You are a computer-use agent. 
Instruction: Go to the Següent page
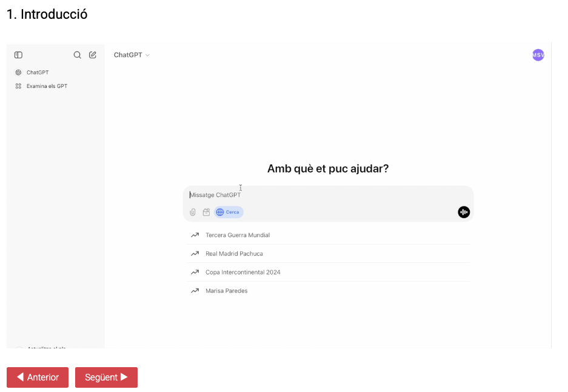(x=106, y=377)
